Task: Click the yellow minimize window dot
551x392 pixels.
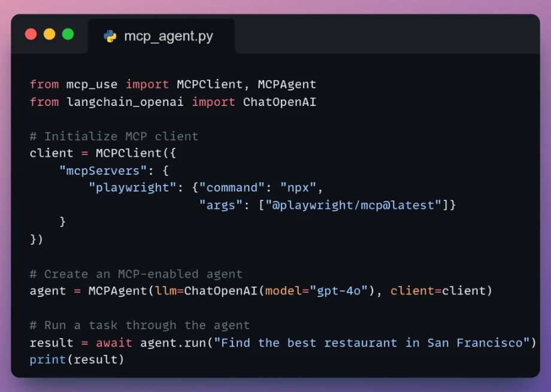Action: coord(50,34)
